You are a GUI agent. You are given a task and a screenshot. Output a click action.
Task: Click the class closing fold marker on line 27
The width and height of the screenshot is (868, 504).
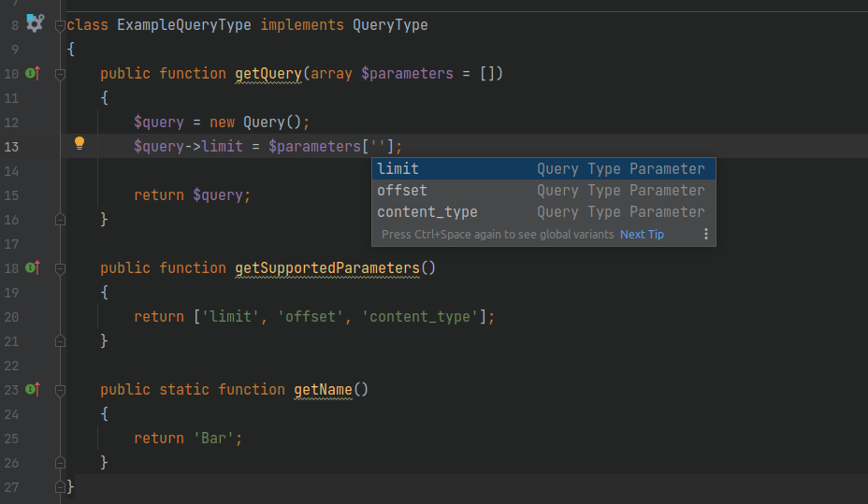60,486
